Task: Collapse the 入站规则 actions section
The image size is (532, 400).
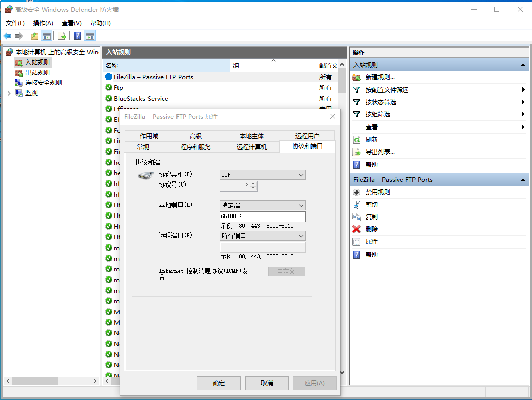Action: (x=523, y=65)
